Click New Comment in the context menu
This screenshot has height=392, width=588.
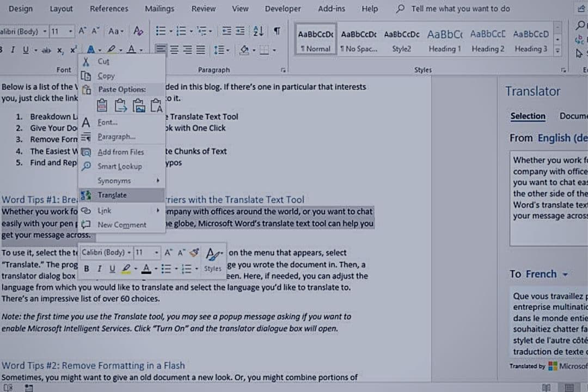[x=121, y=225]
